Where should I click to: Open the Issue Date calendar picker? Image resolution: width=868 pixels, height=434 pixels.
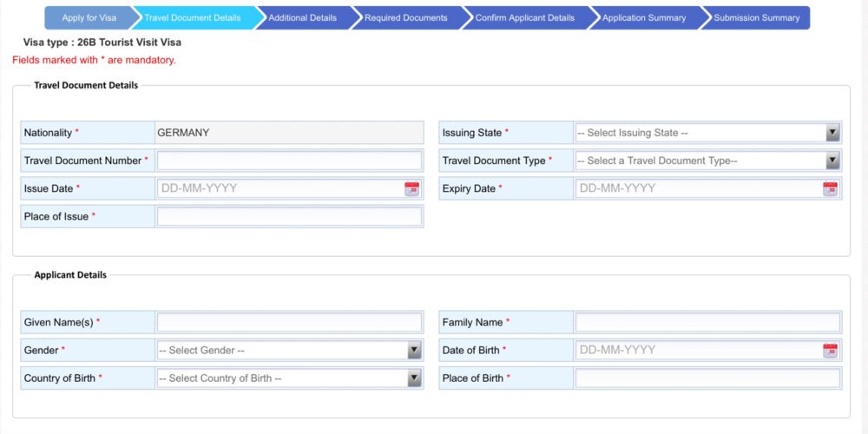click(x=411, y=188)
